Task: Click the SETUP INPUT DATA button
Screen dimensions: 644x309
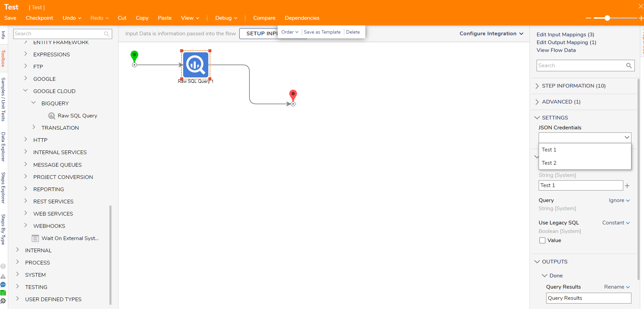Action: click(x=259, y=34)
